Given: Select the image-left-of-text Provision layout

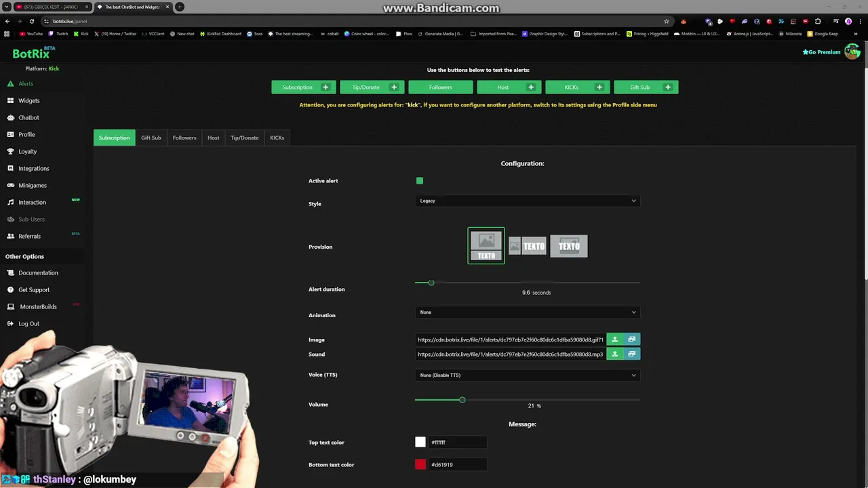Looking at the screenshot, I should click(x=528, y=246).
